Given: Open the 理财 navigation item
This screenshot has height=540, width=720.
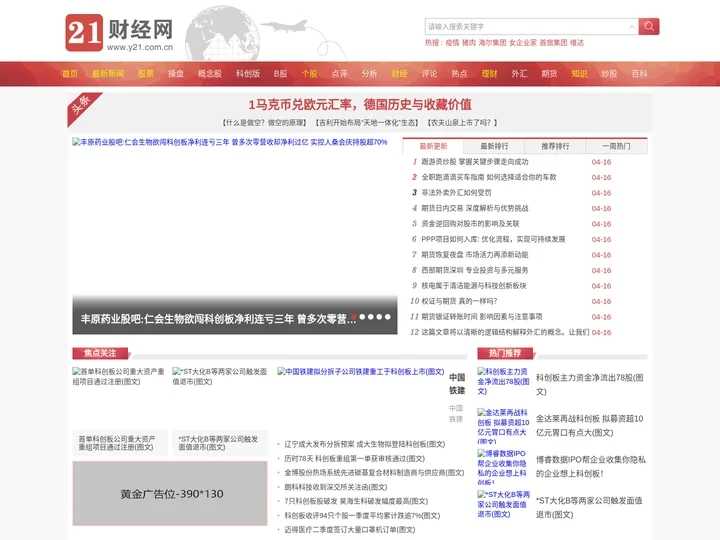Looking at the screenshot, I should click(x=489, y=73).
